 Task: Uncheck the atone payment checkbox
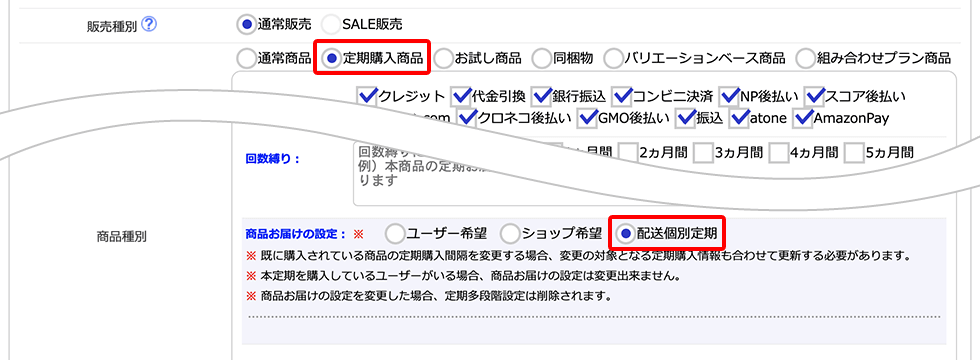coord(741,118)
